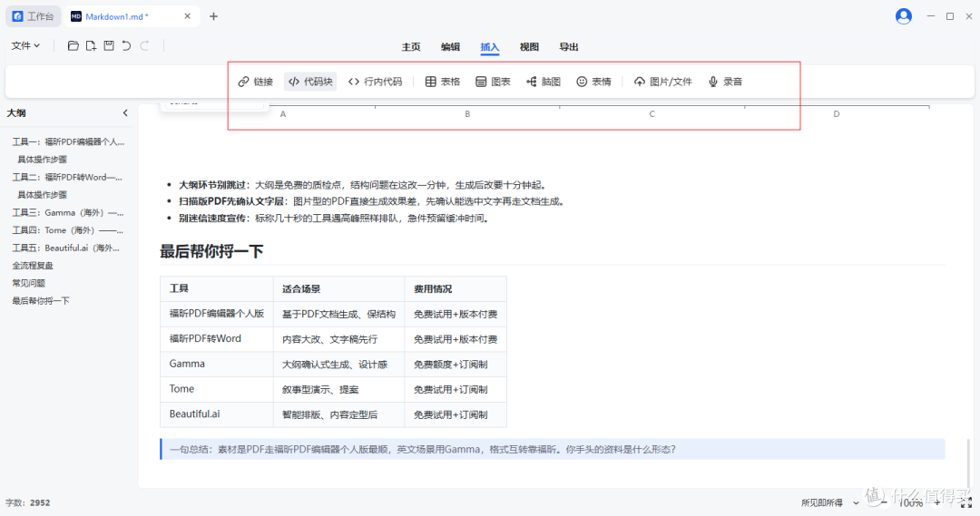This screenshot has height=516, width=980.
Task: Click the 一句总结 blockquote text
Action: (x=423, y=449)
